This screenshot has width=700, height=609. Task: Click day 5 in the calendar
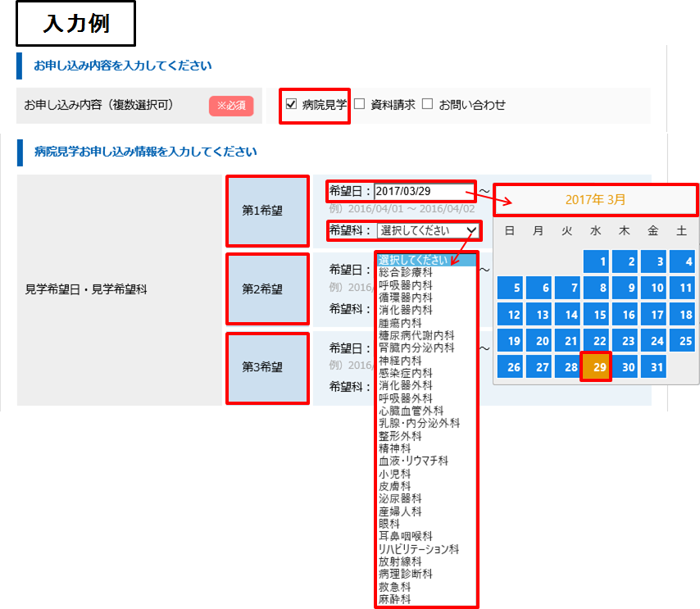pyautogui.click(x=513, y=289)
